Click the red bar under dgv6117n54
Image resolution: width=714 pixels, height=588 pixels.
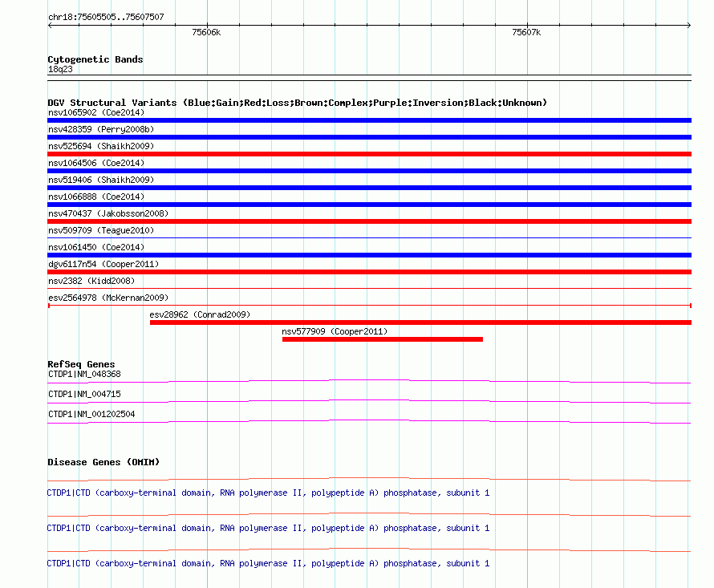[x=369, y=272]
